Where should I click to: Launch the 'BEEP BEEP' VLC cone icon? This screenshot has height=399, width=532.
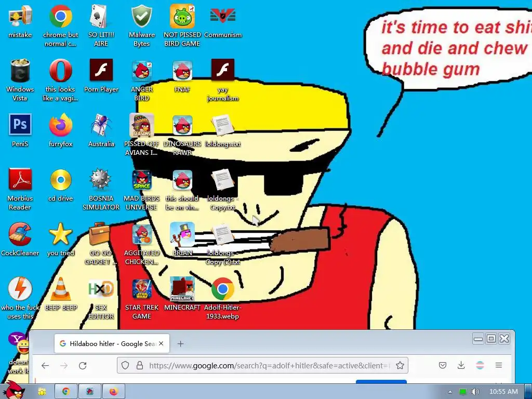tap(60, 289)
